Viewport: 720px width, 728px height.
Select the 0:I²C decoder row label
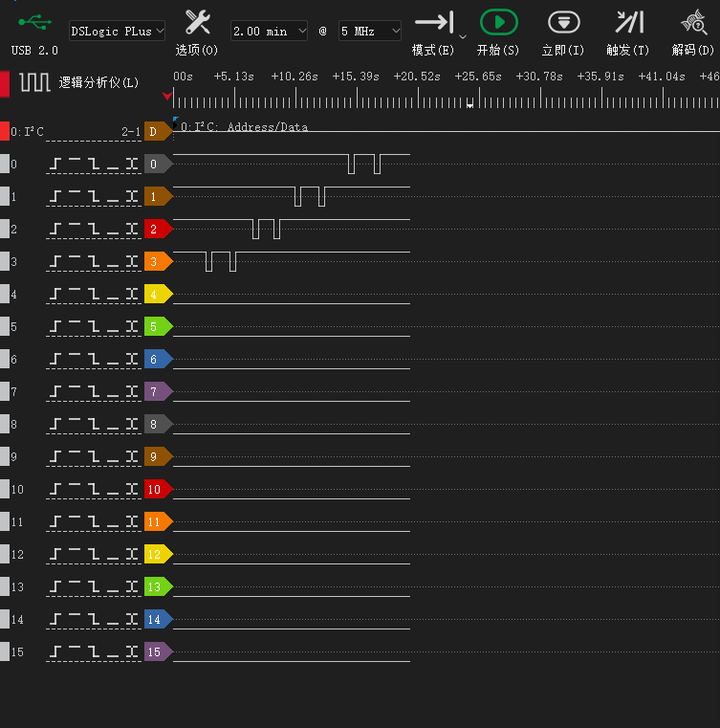[28, 132]
